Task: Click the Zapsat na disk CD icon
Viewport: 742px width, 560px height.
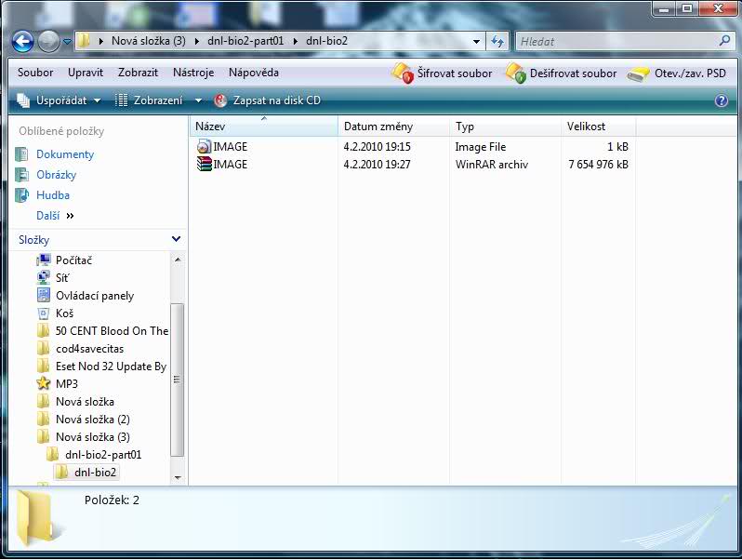Action: coord(220,100)
